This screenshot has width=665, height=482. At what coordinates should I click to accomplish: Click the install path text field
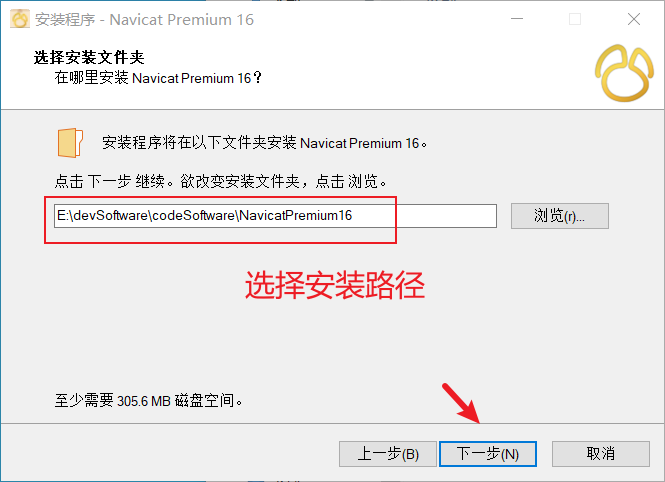coord(275,216)
